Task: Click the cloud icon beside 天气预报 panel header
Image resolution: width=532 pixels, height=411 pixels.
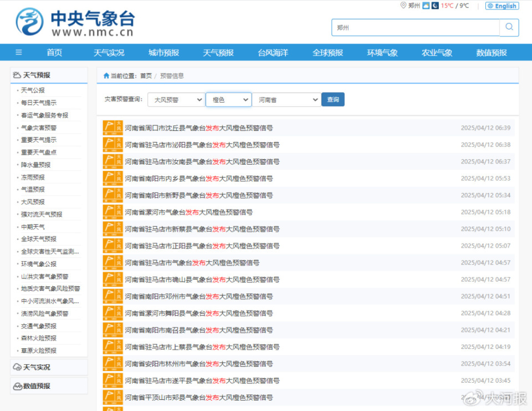Action: 17,74
